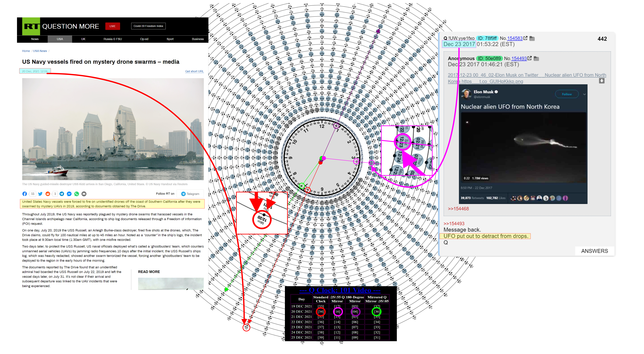This screenshot has width=644, height=354.
Task: Click the READ MORE preview image
Action: (171, 284)
